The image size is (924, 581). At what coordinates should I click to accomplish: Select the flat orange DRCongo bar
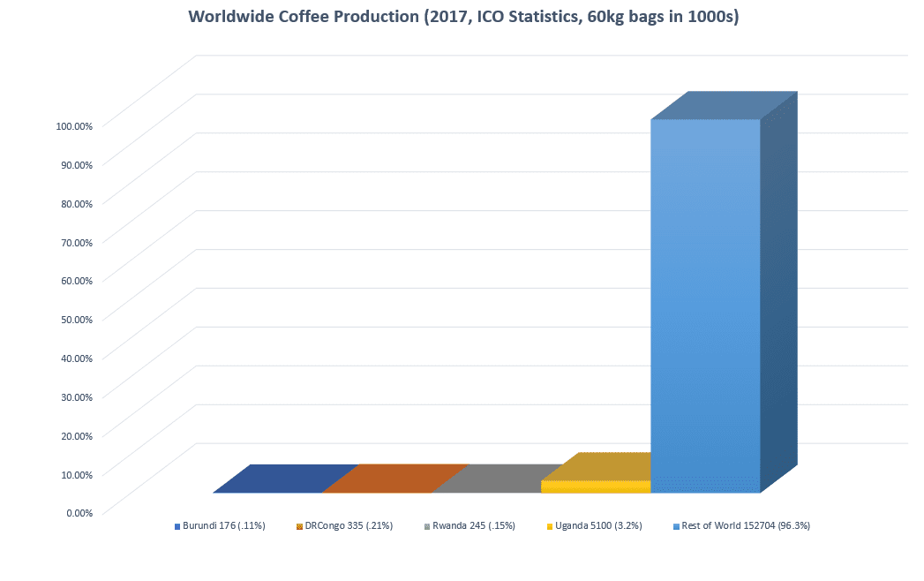(394, 478)
